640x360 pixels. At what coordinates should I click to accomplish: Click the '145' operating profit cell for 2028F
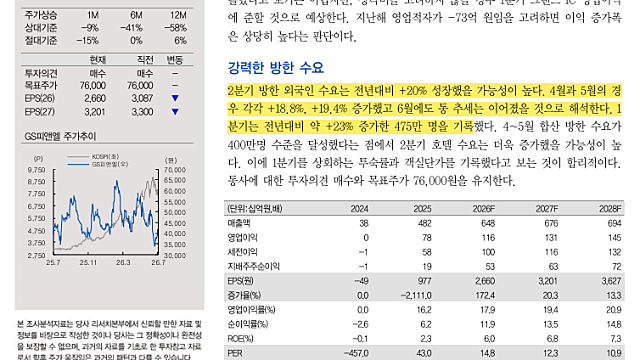(615, 238)
